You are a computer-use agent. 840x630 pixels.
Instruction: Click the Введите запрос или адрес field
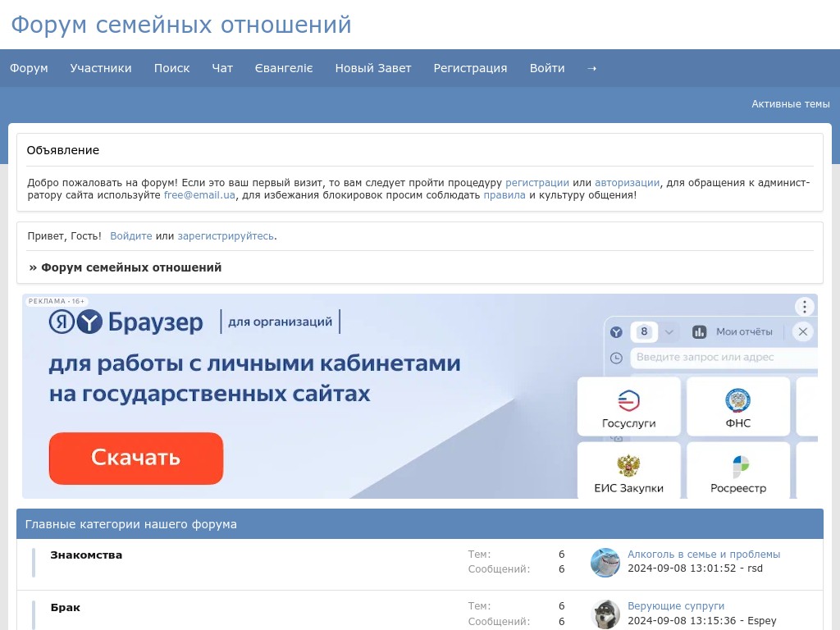(724, 358)
